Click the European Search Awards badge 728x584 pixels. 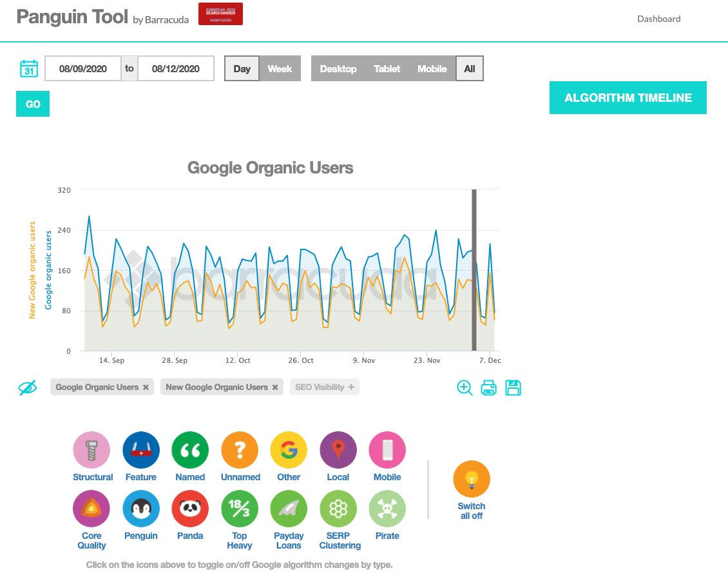(220, 14)
